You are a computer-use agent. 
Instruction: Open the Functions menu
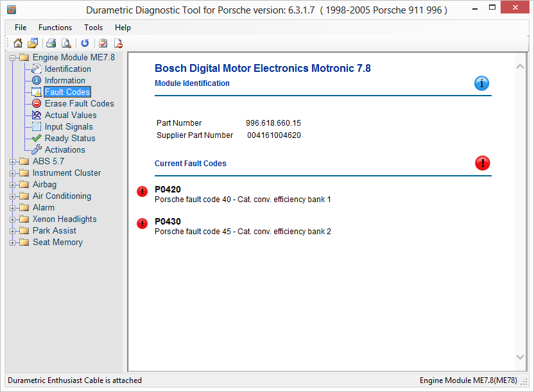coord(55,27)
